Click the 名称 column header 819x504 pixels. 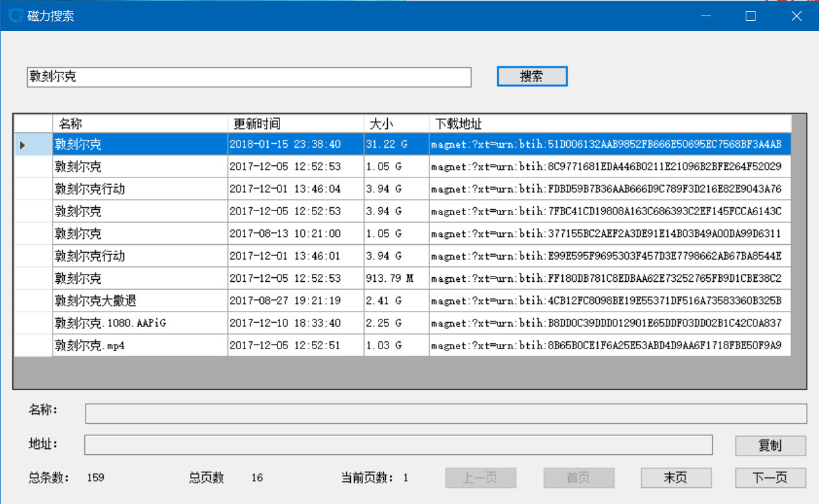[x=139, y=123]
